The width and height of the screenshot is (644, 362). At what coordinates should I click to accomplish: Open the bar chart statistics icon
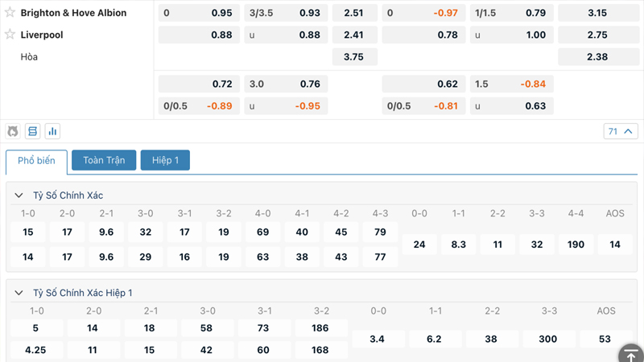[52, 131]
